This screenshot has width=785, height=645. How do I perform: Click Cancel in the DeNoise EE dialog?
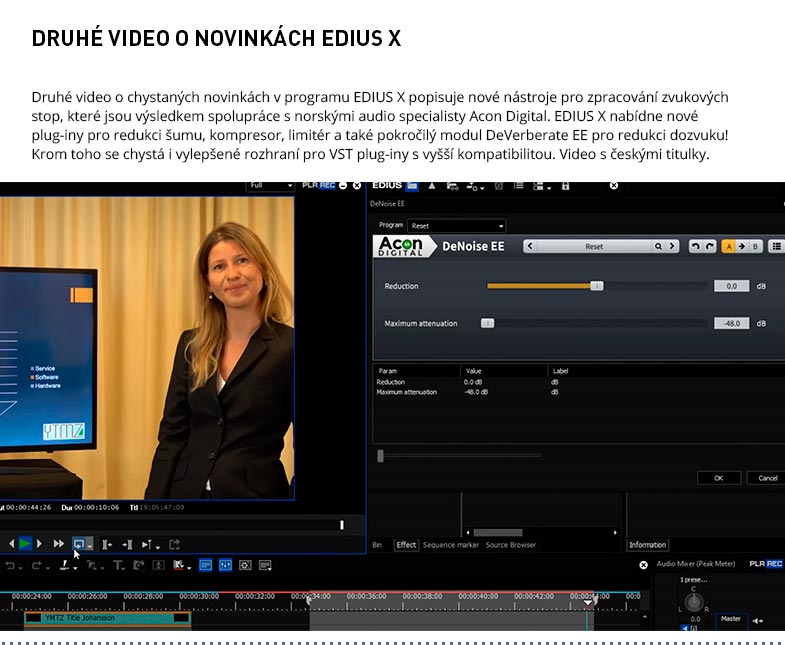[x=766, y=478]
